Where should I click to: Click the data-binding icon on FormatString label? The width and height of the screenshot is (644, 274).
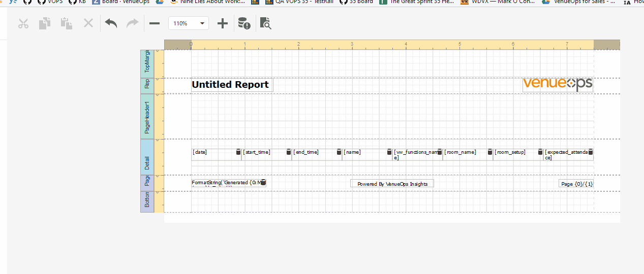[x=263, y=182]
